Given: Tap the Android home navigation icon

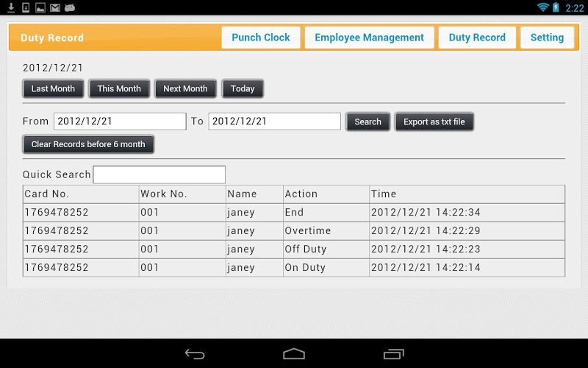Looking at the screenshot, I should click(x=294, y=354).
